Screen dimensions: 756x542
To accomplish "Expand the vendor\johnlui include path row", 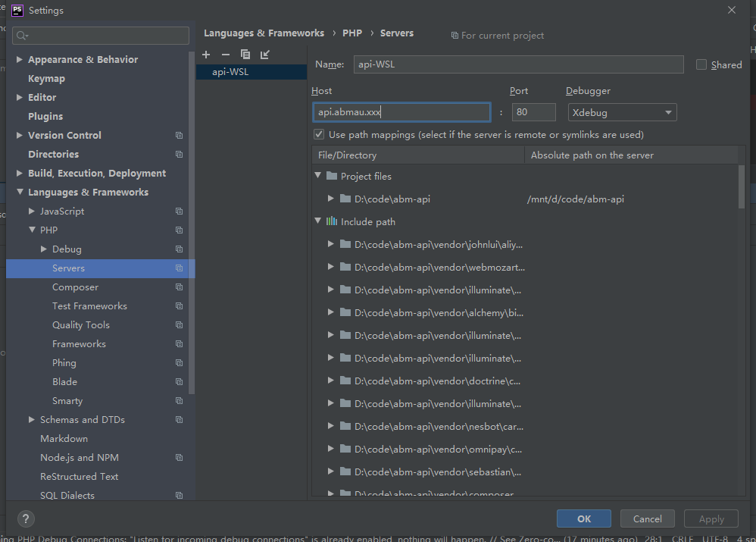I will pos(330,244).
